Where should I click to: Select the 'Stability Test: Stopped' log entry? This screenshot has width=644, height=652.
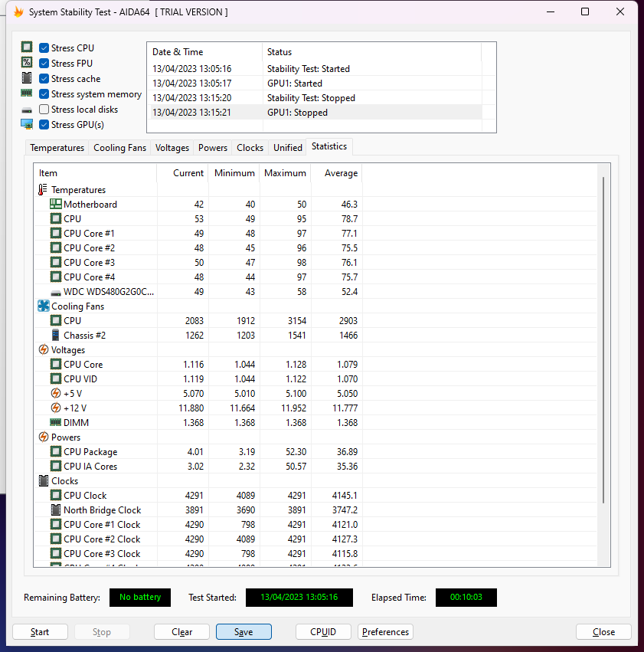pos(315,98)
